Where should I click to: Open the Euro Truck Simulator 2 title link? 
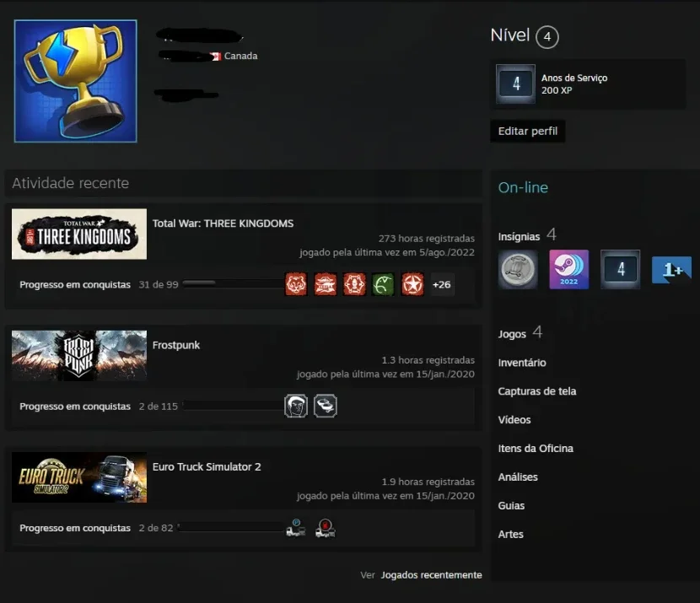point(207,467)
